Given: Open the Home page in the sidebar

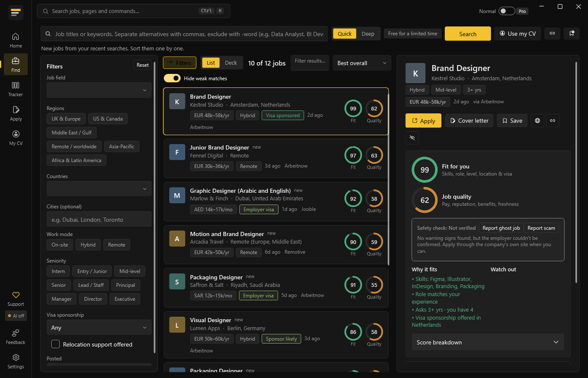Looking at the screenshot, I should point(16,40).
